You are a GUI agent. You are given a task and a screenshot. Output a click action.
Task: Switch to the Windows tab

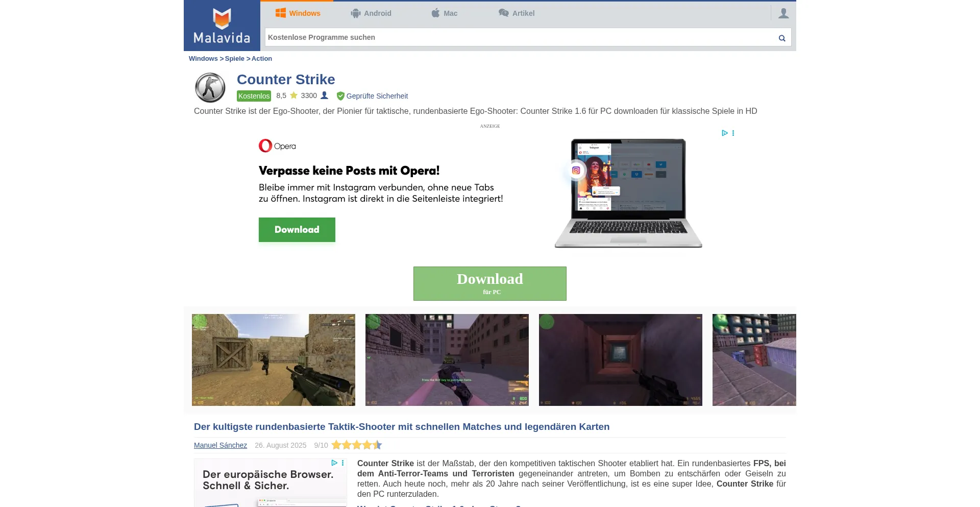coord(298,13)
